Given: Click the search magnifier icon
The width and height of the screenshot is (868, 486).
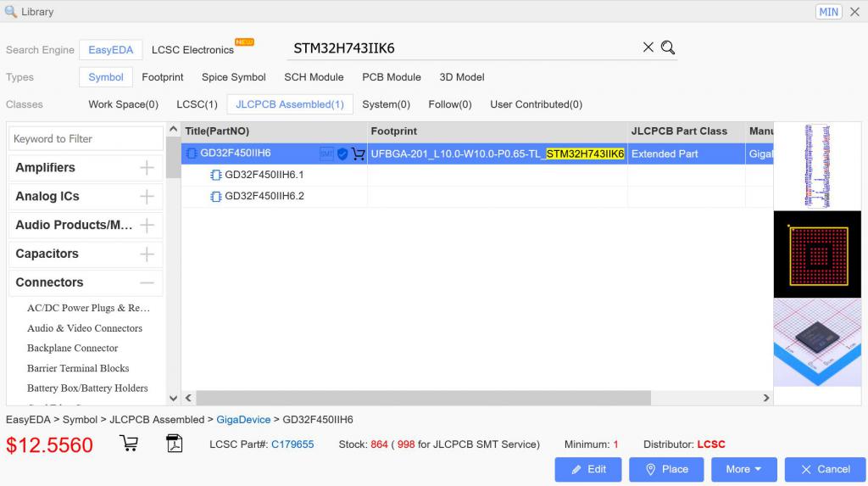Looking at the screenshot, I should [668, 48].
